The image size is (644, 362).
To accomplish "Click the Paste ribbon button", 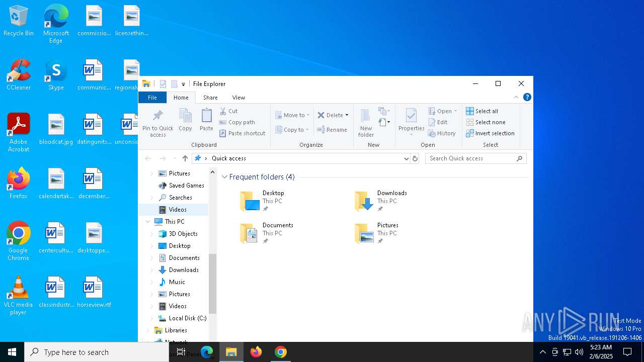I will 206,120.
